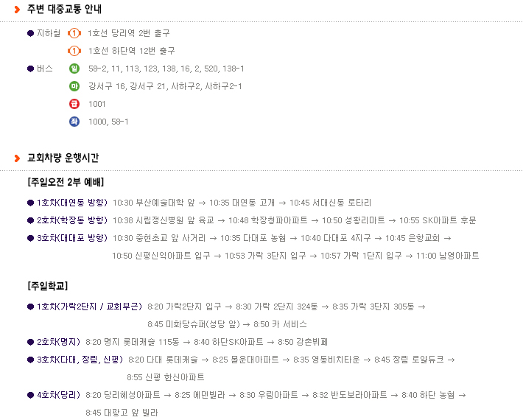Click the orange line 1 icon for 하단역

tap(74, 51)
